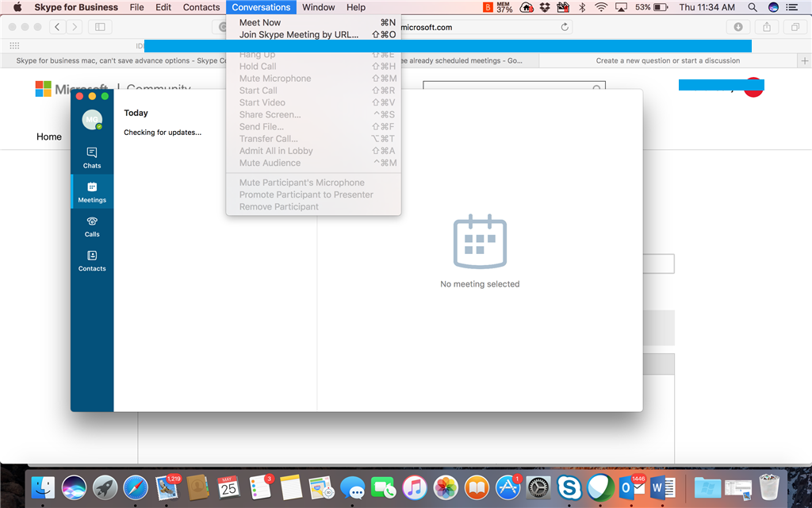Click the Home link on the Microsoft page
The image size is (812, 508).
pyautogui.click(x=48, y=137)
